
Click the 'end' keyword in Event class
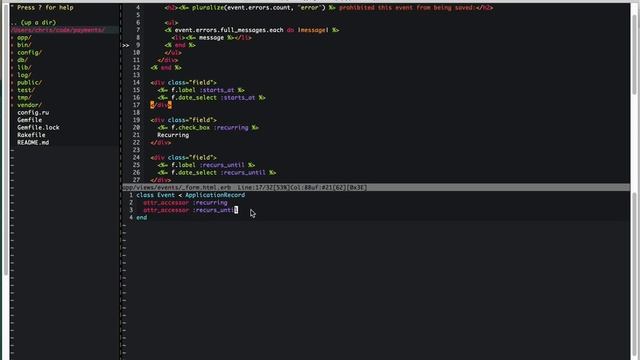pyautogui.click(x=142, y=218)
